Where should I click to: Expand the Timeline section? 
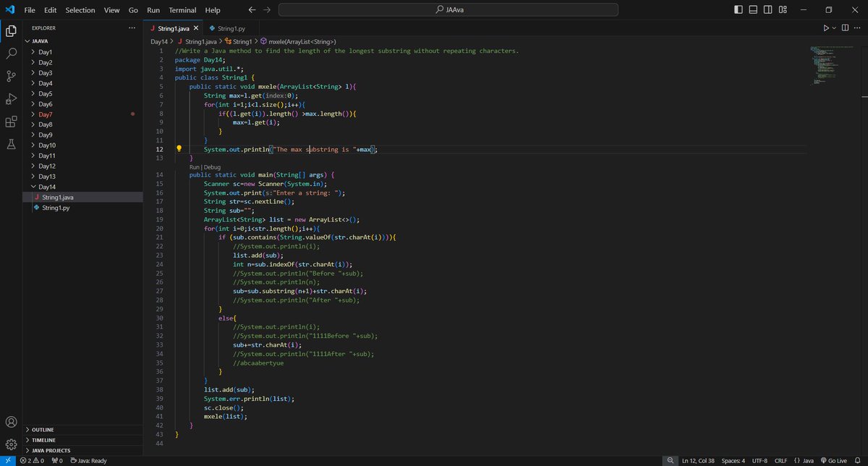[x=83, y=439]
